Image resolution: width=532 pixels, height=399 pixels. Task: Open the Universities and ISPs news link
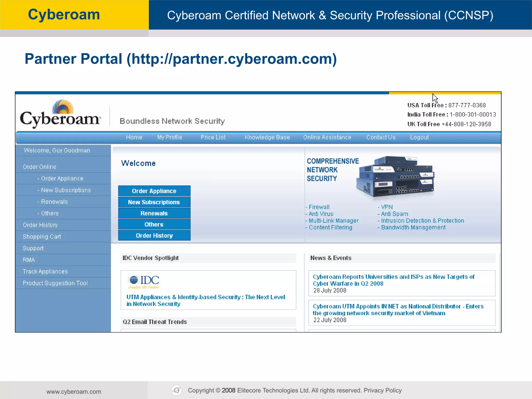pos(394,280)
